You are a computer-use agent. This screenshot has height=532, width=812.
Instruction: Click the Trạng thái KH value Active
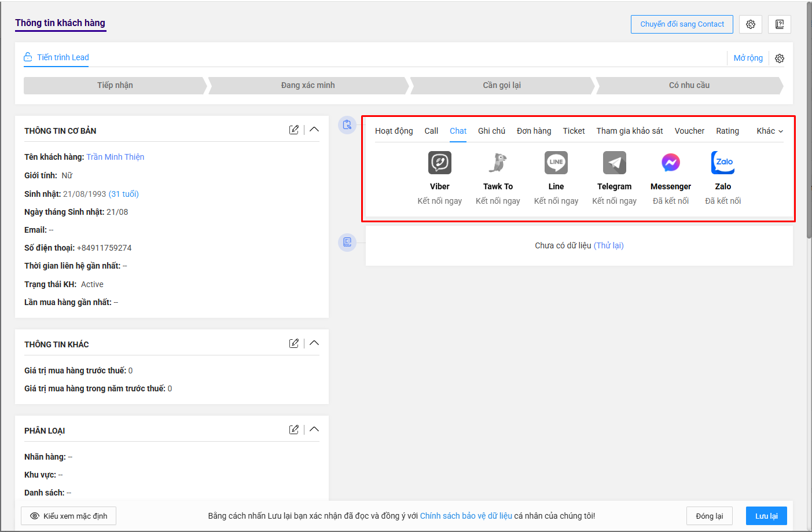92,284
